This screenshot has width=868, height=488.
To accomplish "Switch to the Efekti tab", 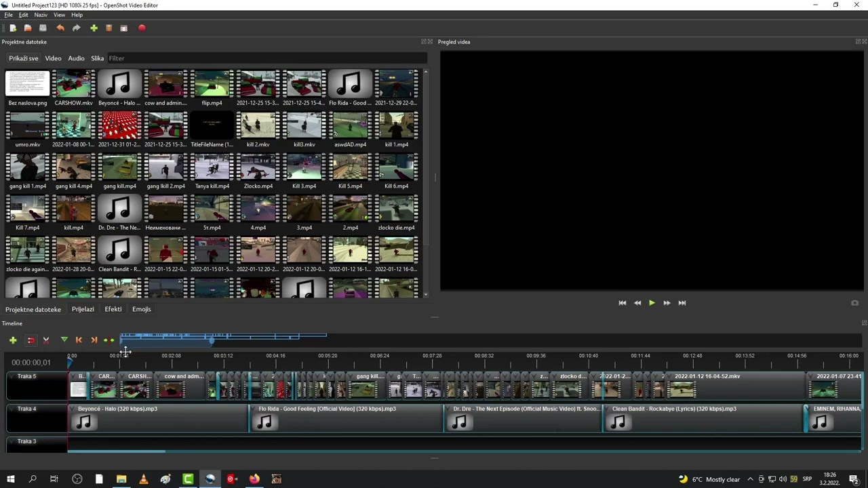I will [x=113, y=309].
